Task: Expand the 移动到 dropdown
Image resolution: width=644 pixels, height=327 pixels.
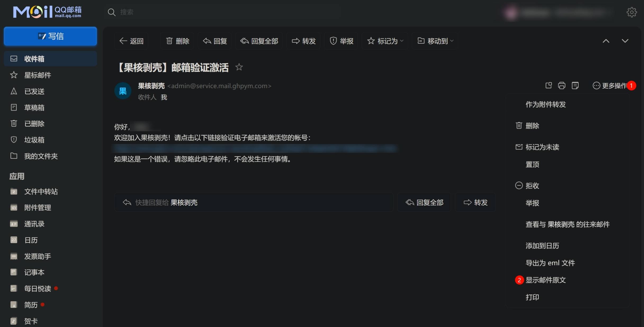Action: point(434,41)
